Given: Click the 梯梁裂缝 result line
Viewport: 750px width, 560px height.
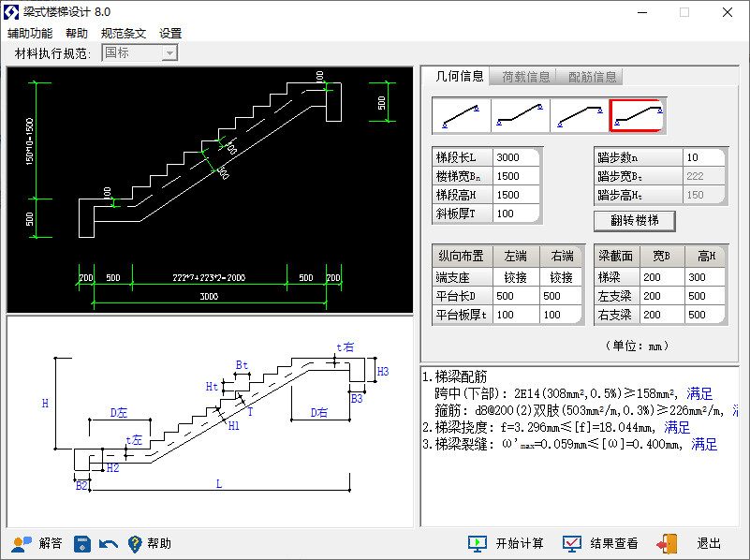Looking at the screenshot, I should coord(569,444).
